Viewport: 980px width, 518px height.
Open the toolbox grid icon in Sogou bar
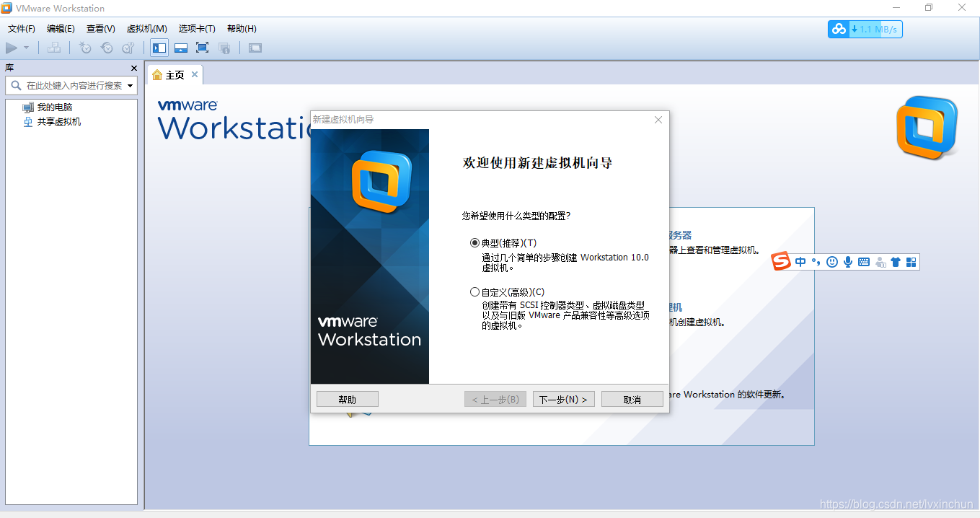point(911,262)
